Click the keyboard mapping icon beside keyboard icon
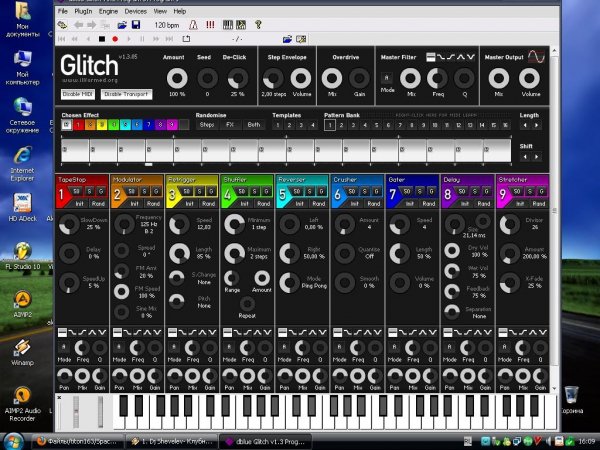 241,25
